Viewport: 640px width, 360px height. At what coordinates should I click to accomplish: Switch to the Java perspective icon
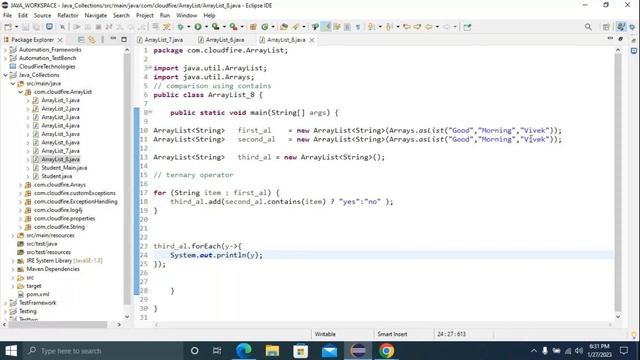click(620, 27)
